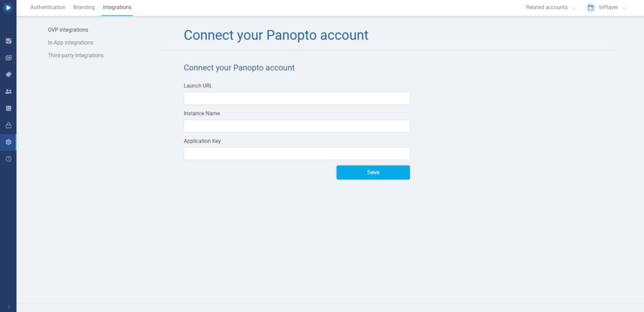The image size is (644, 312).
Task: Focus the Application Key input field
Action: pos(297,153)
